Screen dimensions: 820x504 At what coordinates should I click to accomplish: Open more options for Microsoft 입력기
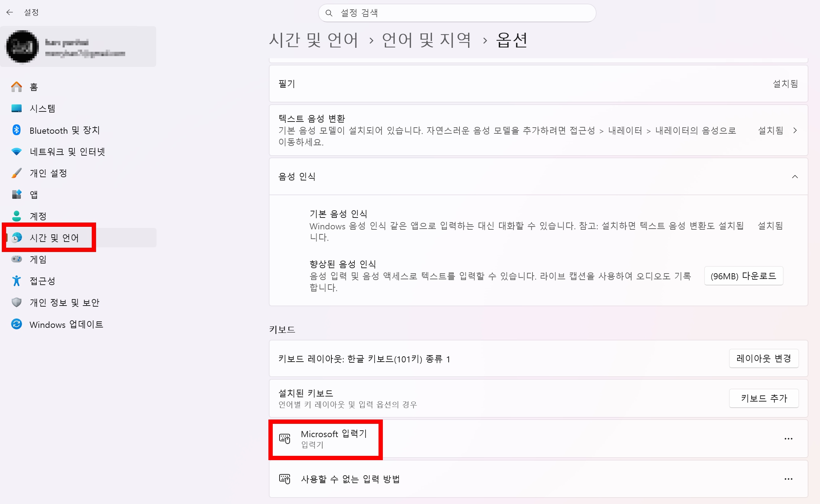(788, 439)
